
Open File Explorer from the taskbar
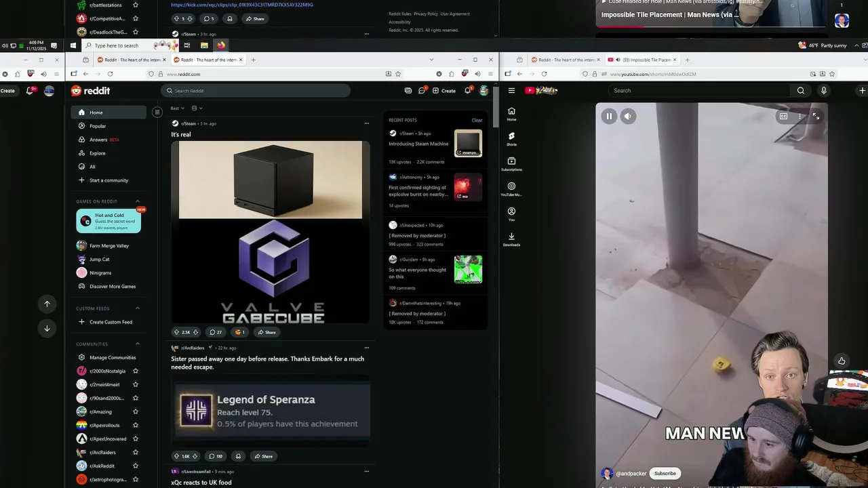point(204,45)
